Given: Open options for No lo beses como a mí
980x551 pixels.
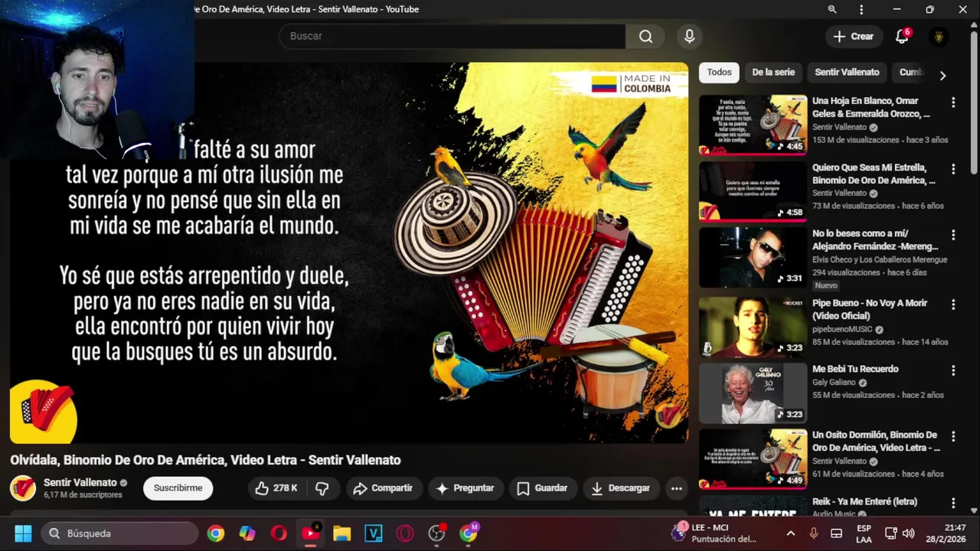Looking at the screenshot, I should point(953,235).
